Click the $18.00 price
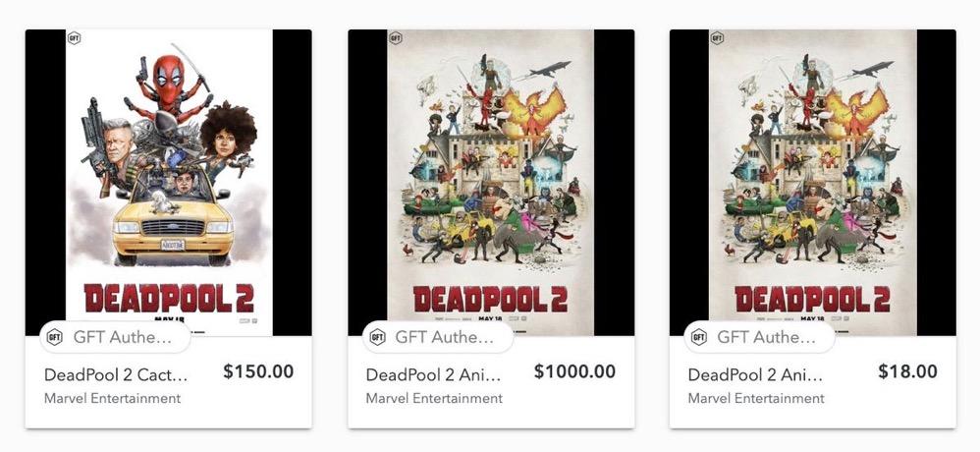The height and width of the screenshot is (452, 980). [x=907, y=372]
